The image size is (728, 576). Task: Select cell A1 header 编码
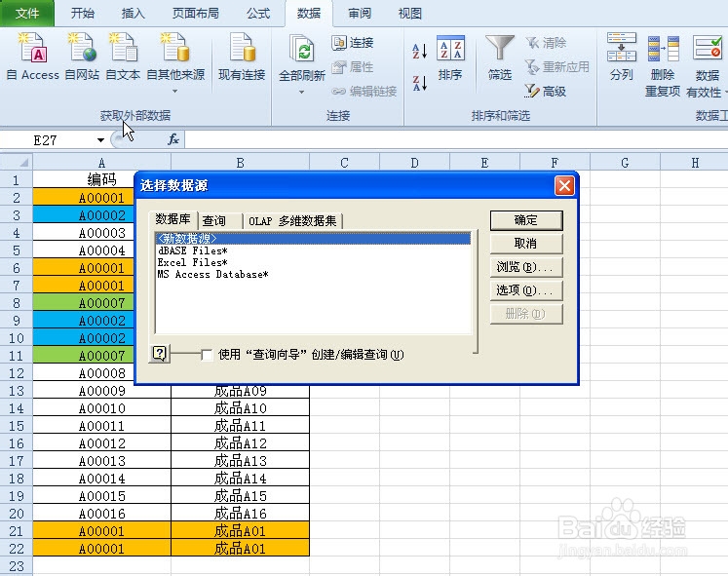[84, 179]
